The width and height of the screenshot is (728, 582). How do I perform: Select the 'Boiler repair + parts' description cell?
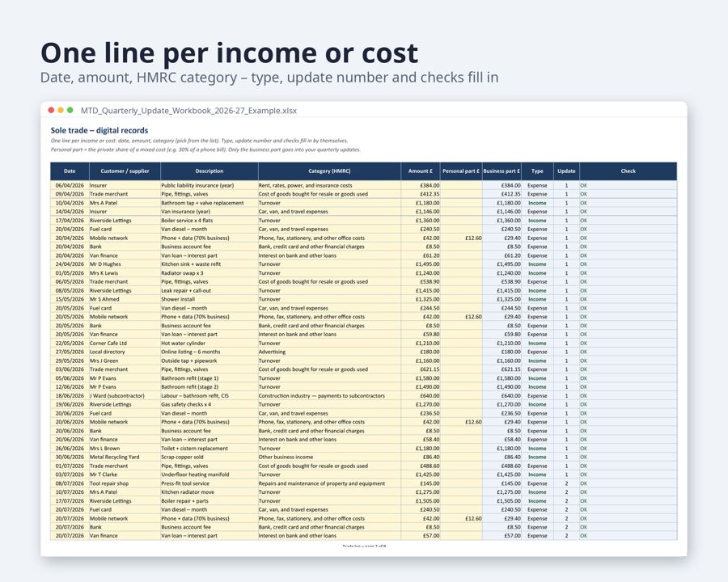tap(210, 501)
